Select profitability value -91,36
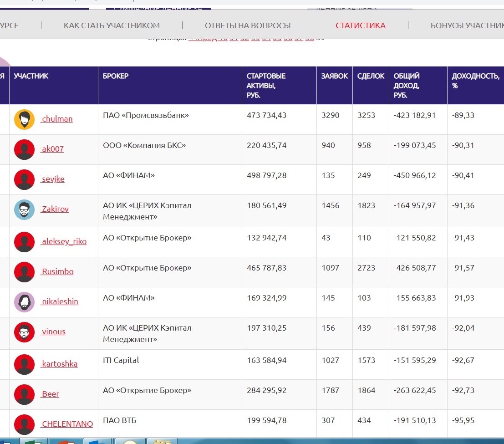The height and width of the screenshot is (444, 504). tap(463, 205)
